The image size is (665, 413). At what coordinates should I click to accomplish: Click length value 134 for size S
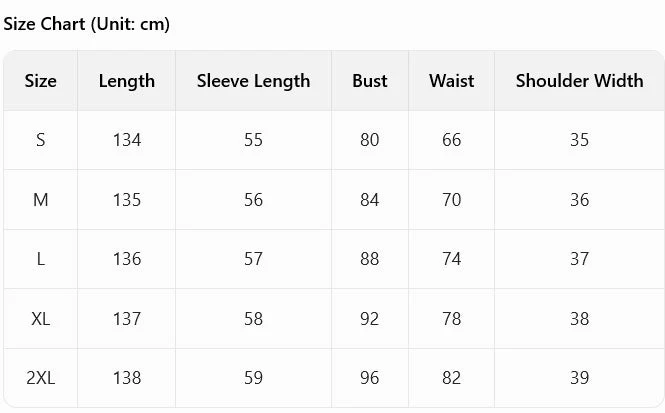(126, 140)
